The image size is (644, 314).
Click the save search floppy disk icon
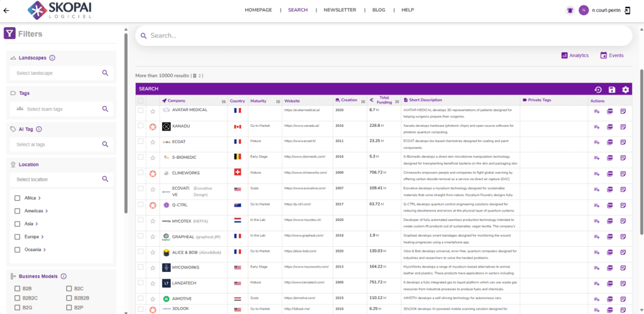[612, 90]
